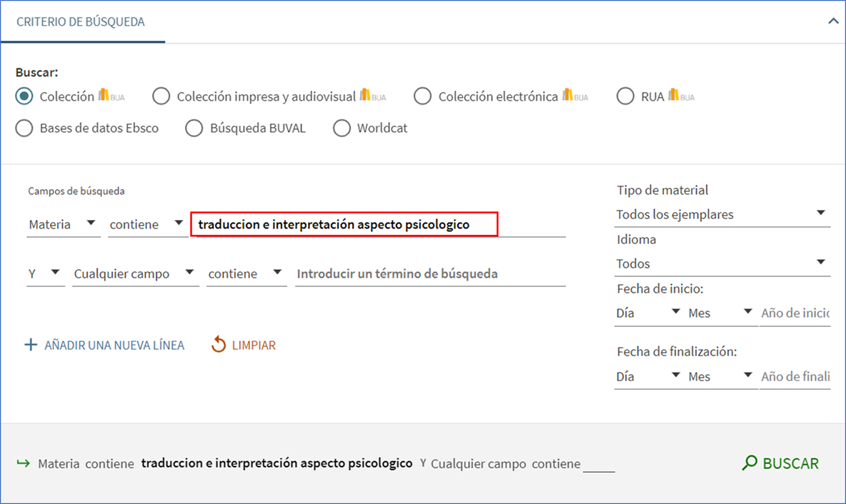Open the Tipo de material dropdown
This screenshot has width=846, height=504.
[x=722, y=214]
